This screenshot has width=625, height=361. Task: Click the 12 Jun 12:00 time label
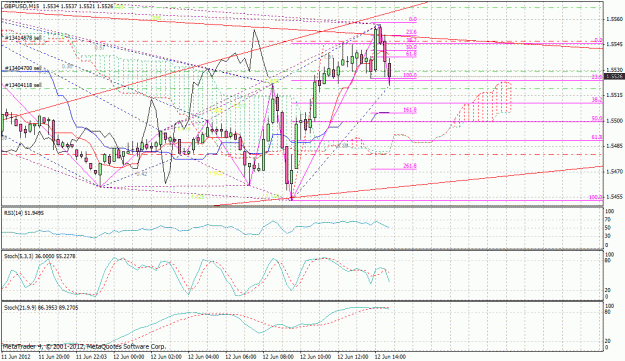tap(353, 357)
